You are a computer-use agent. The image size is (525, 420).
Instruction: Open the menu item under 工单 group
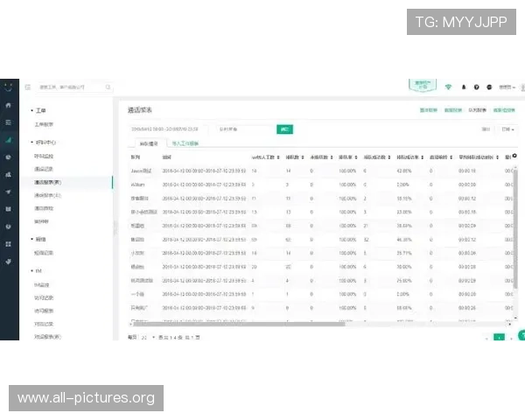point(44,124)
